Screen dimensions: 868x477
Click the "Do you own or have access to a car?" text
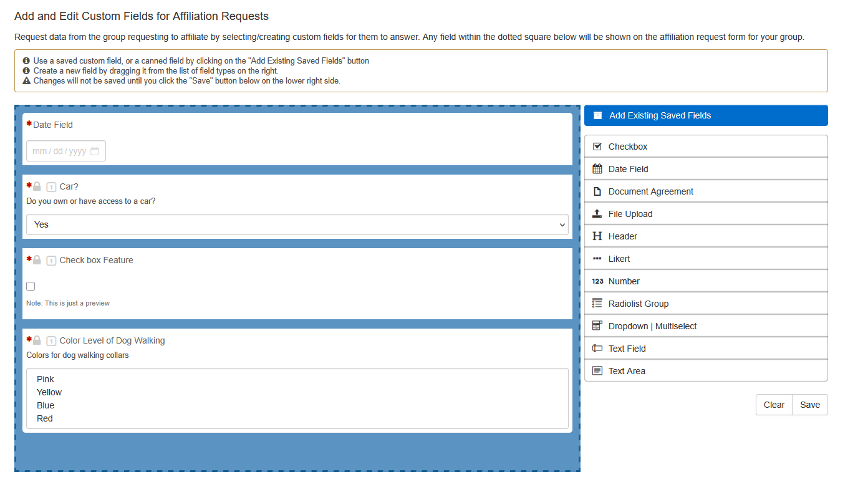[x=91, y=201]
